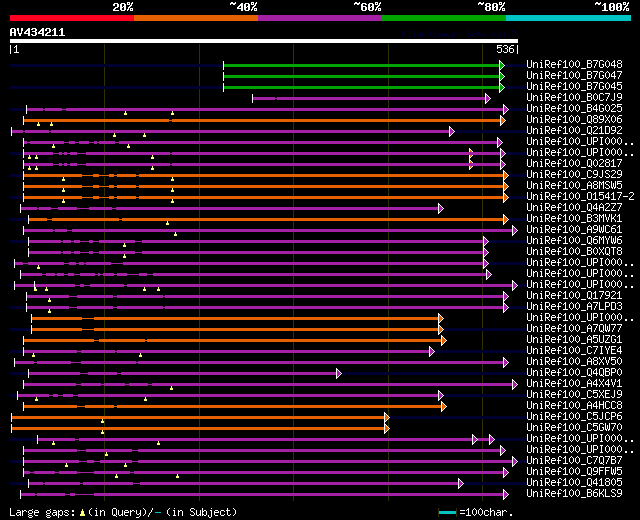Image resolution: width=640 pixels, height=520 pixels.
Task: Select the UniRef100_A7QW77 label
Action: coord(574,329)
